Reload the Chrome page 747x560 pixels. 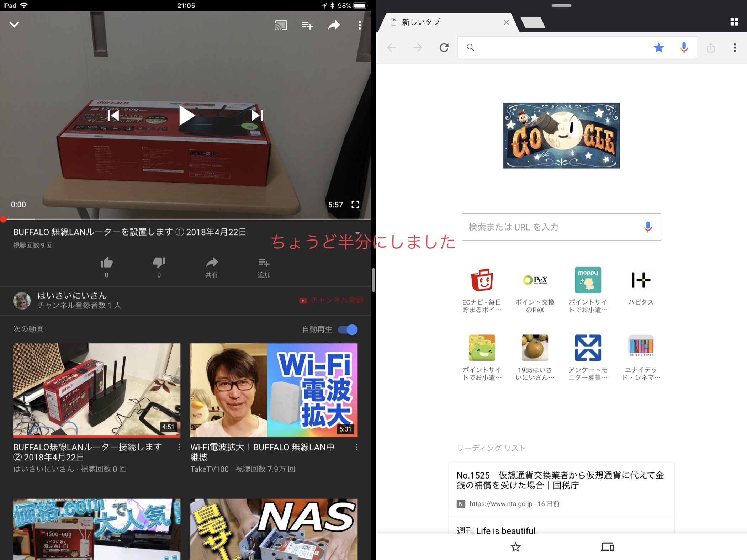coord(444,48)
